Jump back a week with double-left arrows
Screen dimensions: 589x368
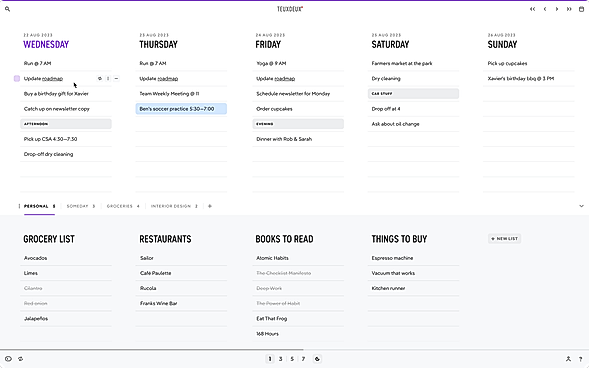(532, 9)
